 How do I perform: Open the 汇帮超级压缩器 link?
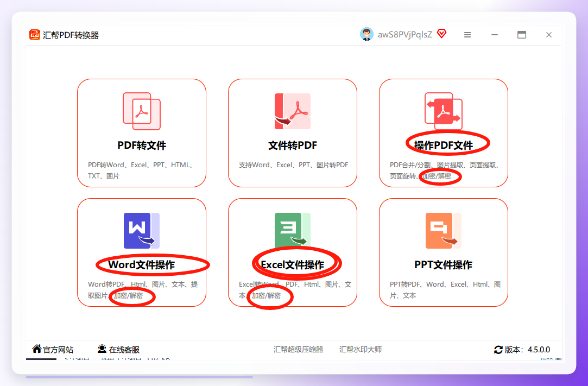click(x=298, y=350)
